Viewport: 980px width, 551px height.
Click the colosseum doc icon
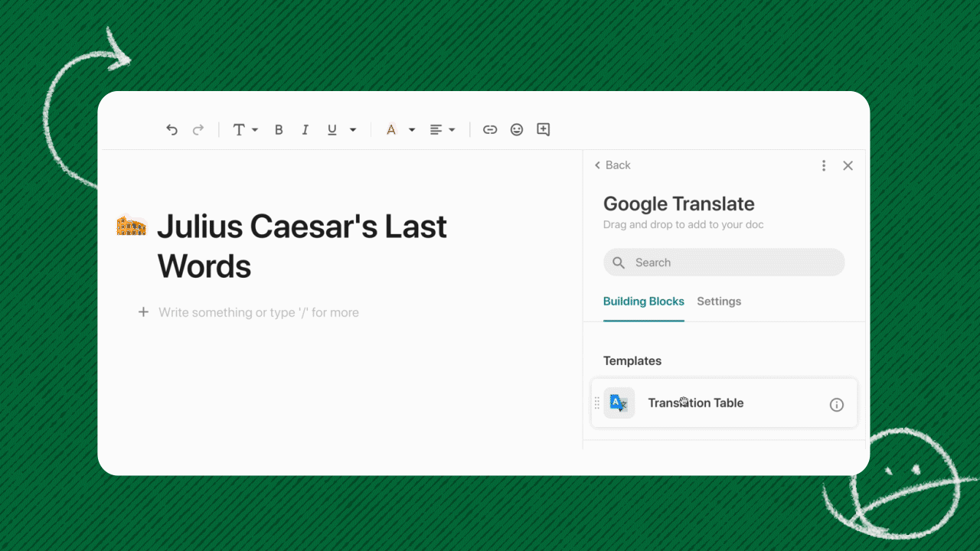tap(131, 226)
